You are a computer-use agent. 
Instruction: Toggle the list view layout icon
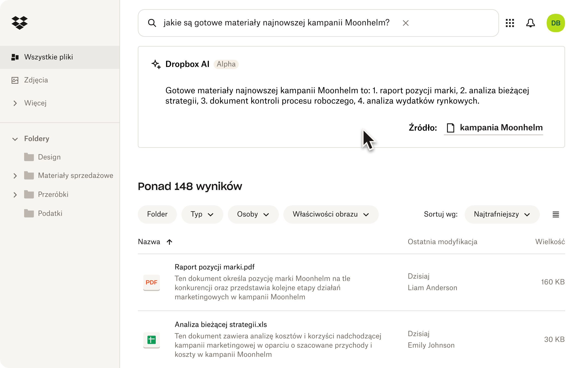pyautogui.click(x=556, y=214)
